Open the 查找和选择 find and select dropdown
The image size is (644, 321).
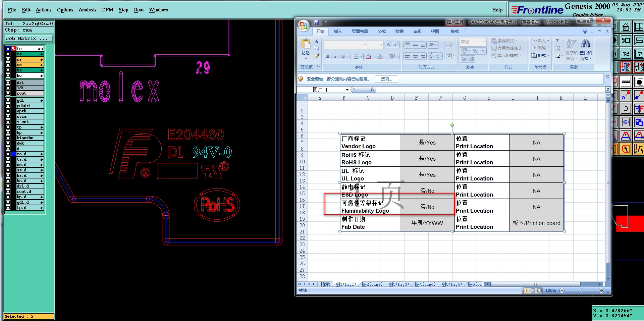pos(586,50)
